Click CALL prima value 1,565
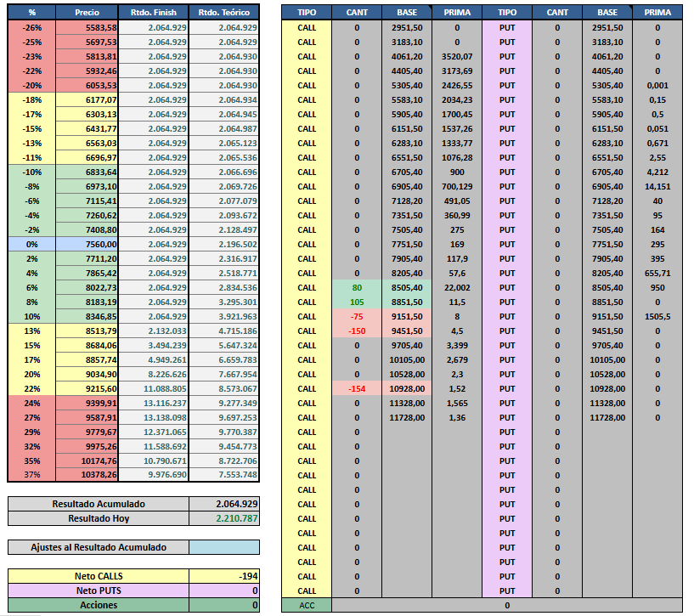Screen dimensions: 694x616 click(x=457, y=404)
